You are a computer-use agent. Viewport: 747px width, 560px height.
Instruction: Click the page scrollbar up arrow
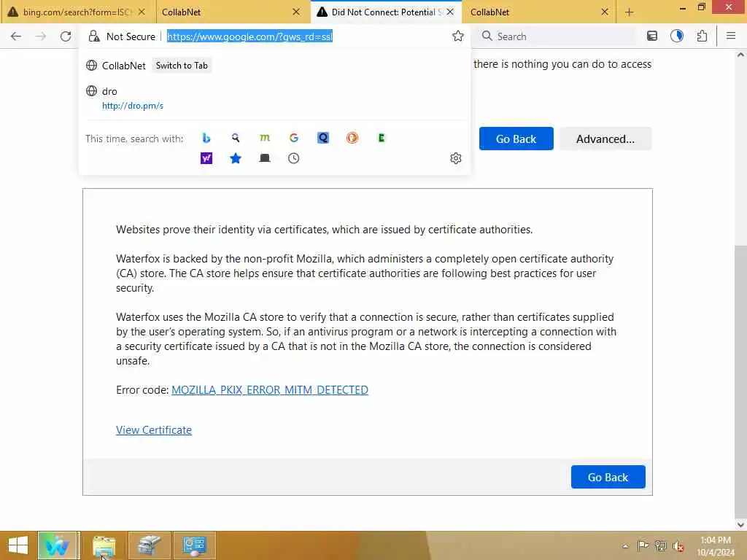(x=740, y=55)
